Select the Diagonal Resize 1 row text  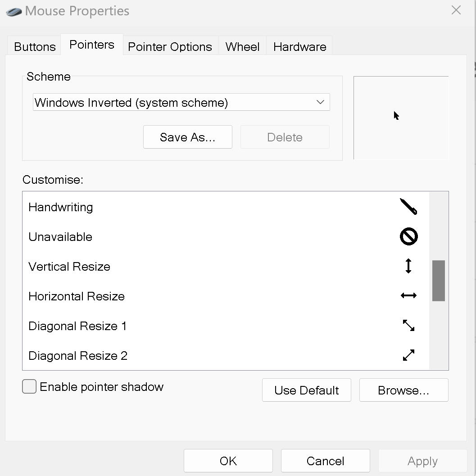(77, 326)
